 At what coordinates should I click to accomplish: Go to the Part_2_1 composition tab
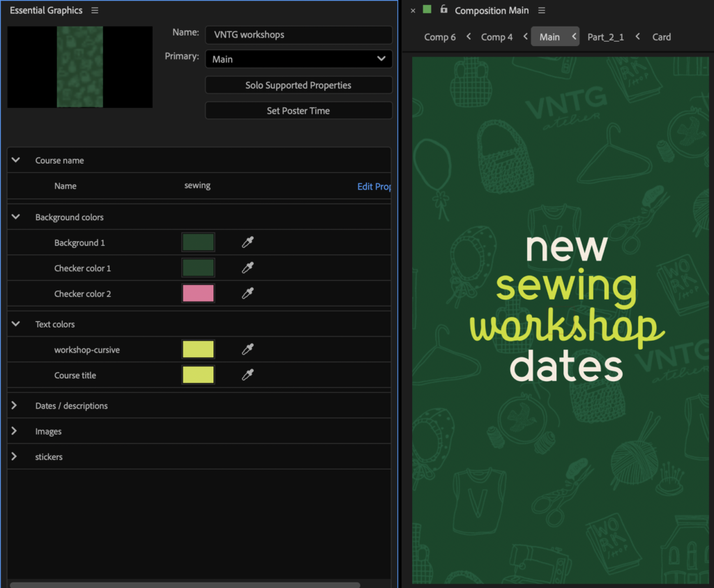[x=605, y=37]
